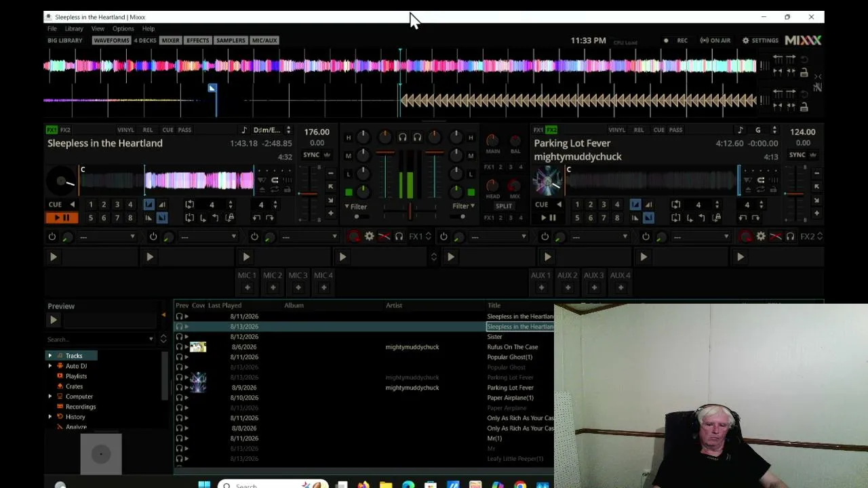Toggle the SAMPLERS section
868x488 pixels.
(231, 41)
